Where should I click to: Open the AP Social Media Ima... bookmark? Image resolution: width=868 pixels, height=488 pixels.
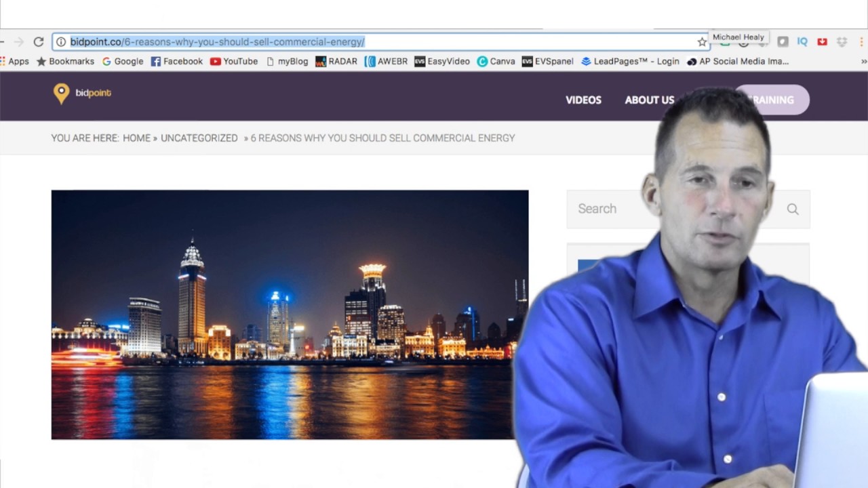click(738, 62)
